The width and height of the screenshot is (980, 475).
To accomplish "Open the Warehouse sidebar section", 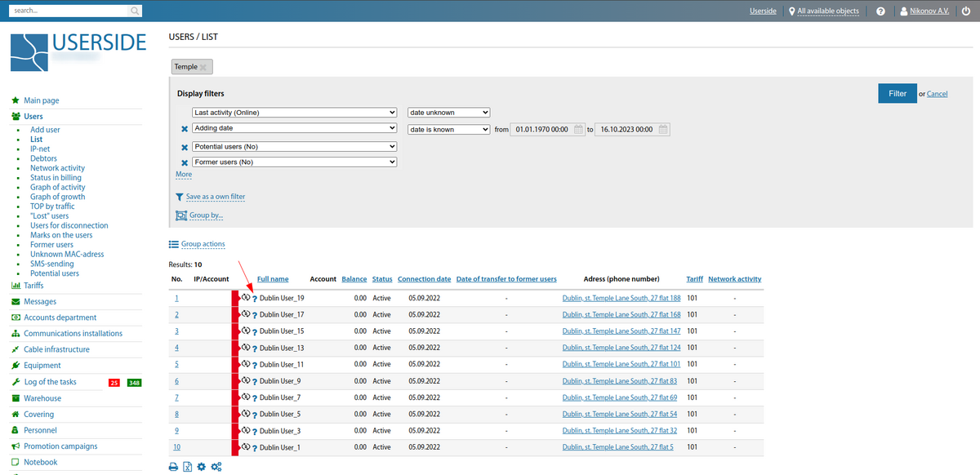I will tap(42, 398).
